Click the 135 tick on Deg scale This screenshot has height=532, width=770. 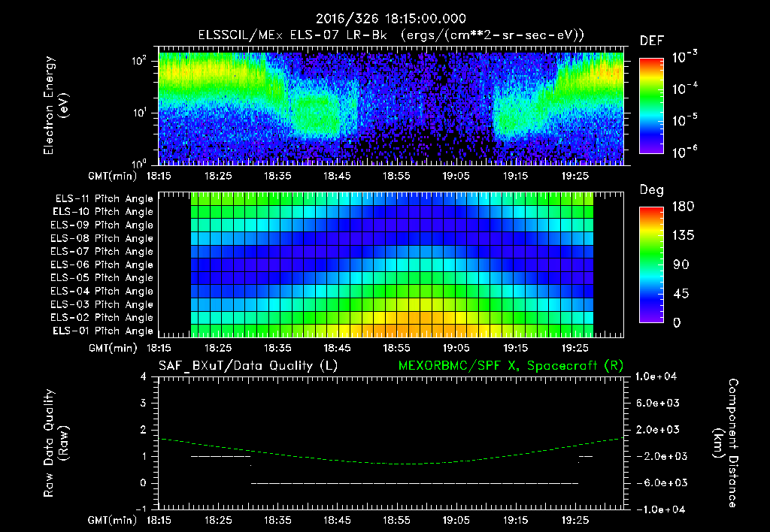pos(683,235)
